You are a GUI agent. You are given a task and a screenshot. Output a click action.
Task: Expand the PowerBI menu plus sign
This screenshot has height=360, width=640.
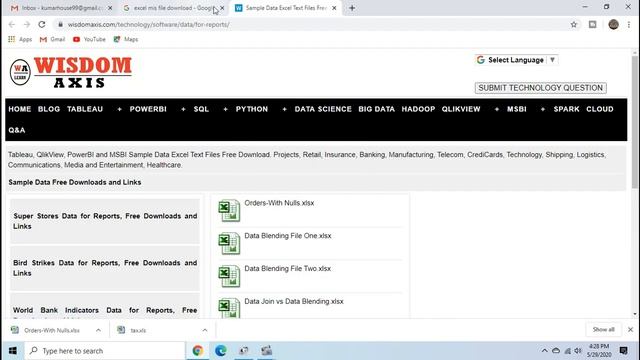click(x=183, y=109)
